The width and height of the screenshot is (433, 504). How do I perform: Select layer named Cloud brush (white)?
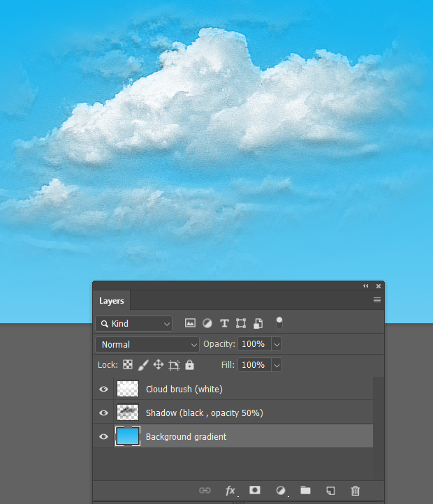click(x=184, y=390)
